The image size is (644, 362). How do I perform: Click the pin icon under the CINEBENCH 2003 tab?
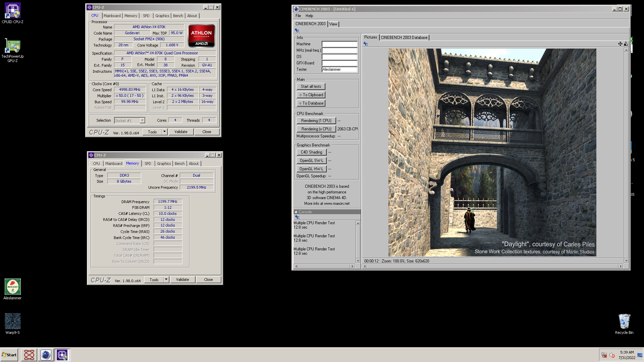297,31
